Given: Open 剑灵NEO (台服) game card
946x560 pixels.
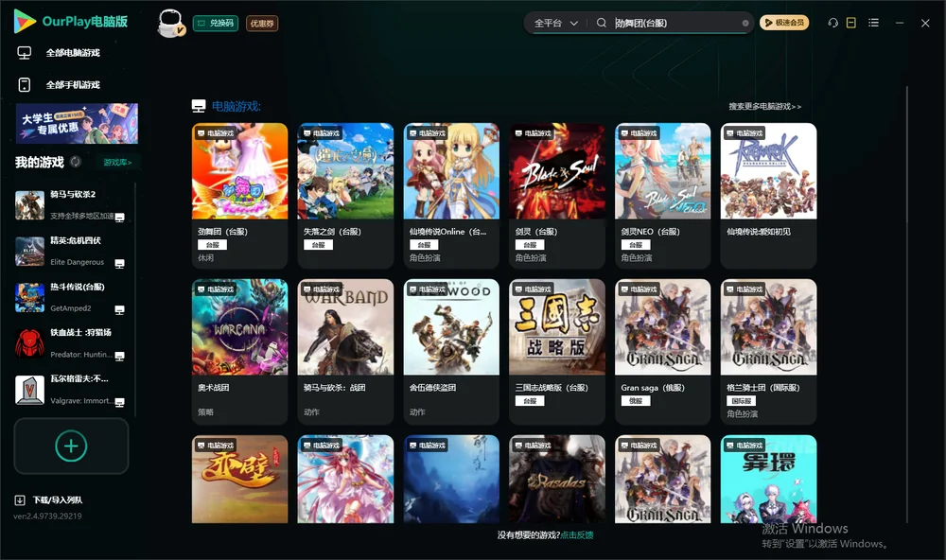Looking at the screenshot, I should point(663,196).
